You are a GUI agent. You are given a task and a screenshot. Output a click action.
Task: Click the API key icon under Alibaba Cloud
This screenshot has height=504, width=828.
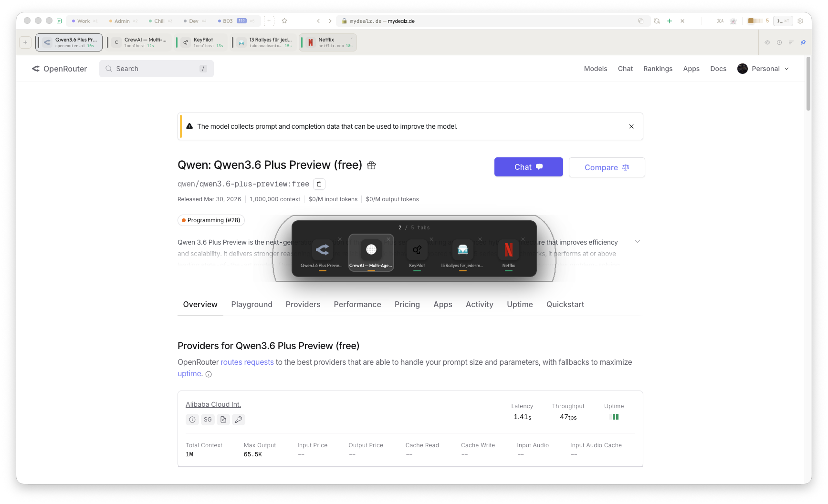click(239, 420)
